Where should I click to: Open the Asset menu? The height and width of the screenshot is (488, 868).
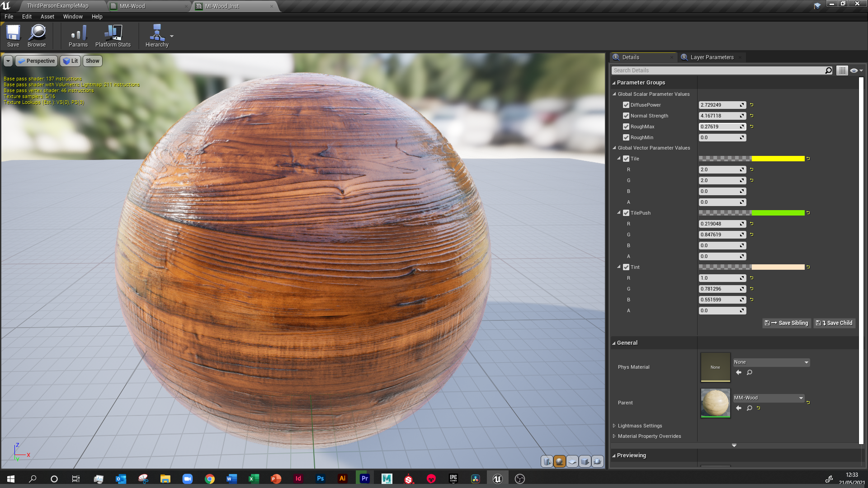pos(47,17)
